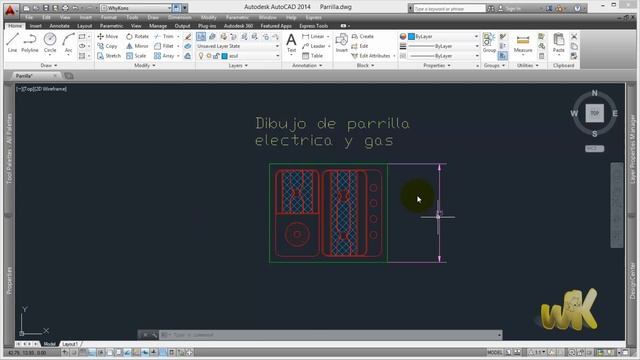The height and width of the screenshot is (360, 640).
Task: Open the Dimension menu
Action: pos(180,18)
